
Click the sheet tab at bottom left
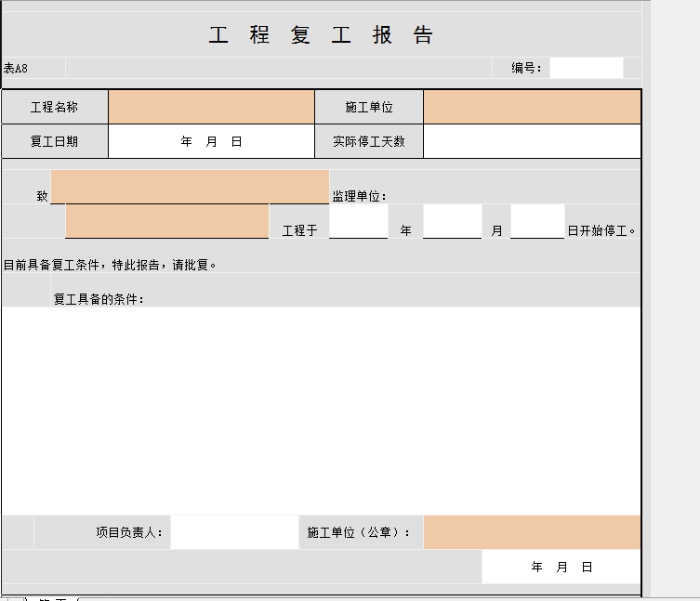click(x=56, y=599)
